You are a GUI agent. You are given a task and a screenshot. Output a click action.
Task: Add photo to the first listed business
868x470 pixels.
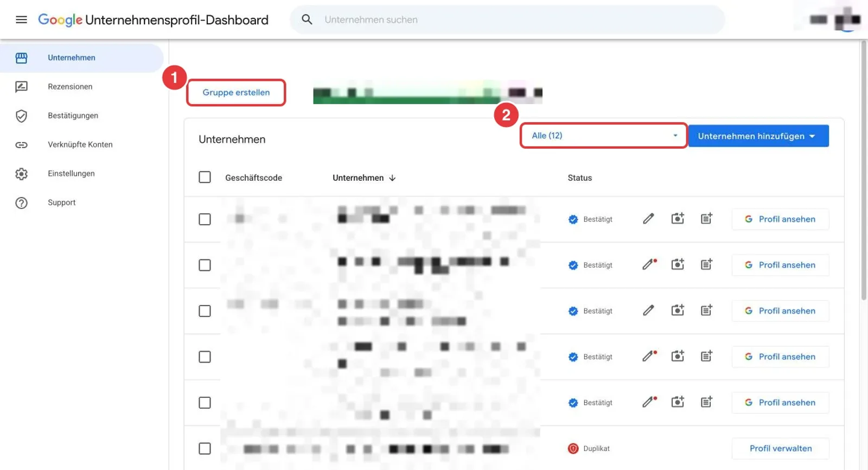tap(678, 219)
